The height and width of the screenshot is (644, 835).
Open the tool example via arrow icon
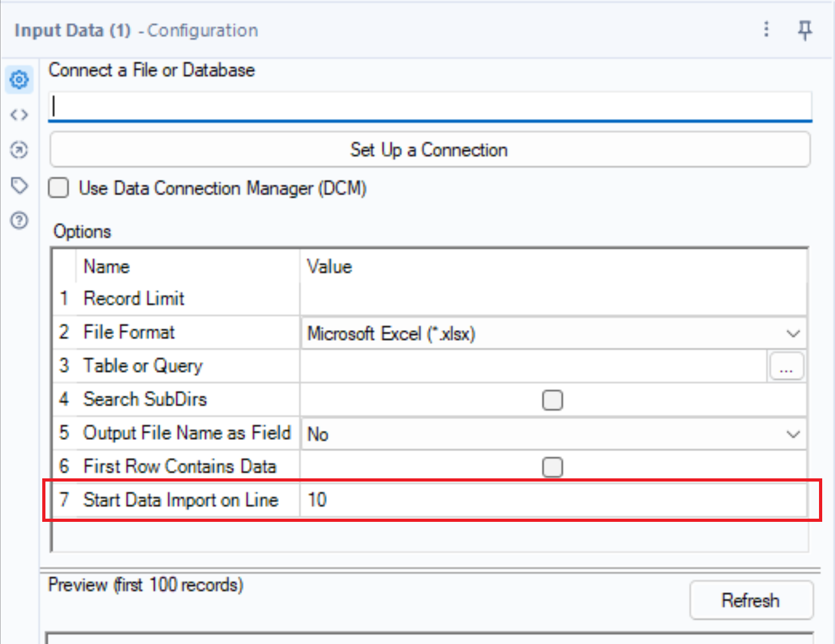pos(19,150)
